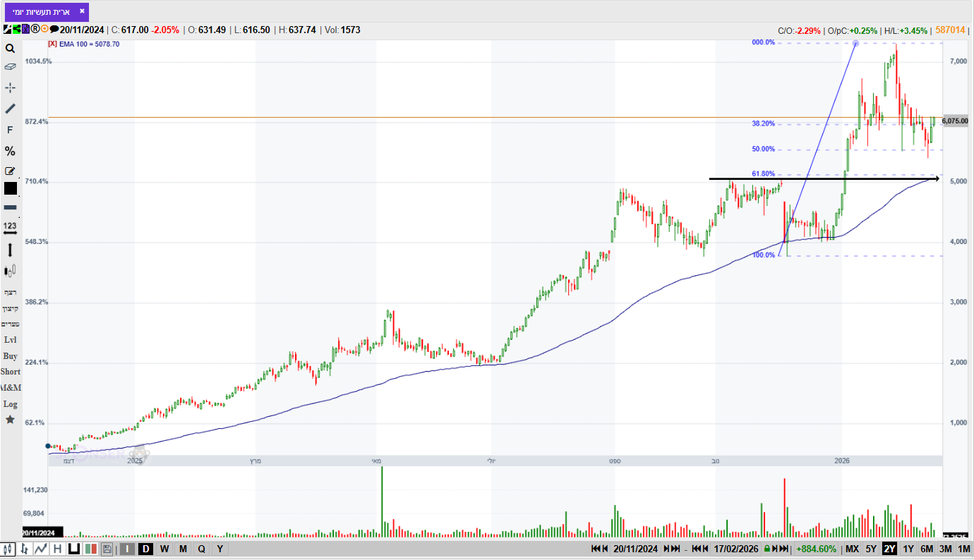Save the chart with floppy disk icon
The height and width of the screenshot is (560, 974).
107,549
